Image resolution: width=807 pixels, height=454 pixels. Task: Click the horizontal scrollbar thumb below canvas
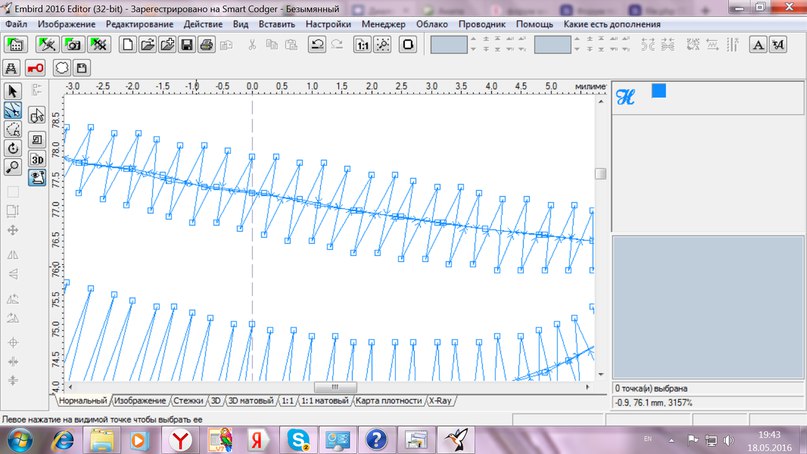(x=335, y=387)
